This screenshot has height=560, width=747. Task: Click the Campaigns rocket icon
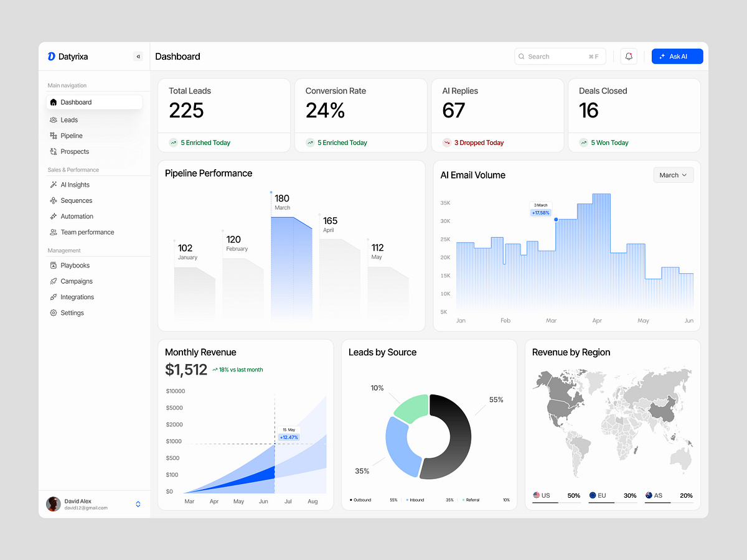click(x=54, y=281)
